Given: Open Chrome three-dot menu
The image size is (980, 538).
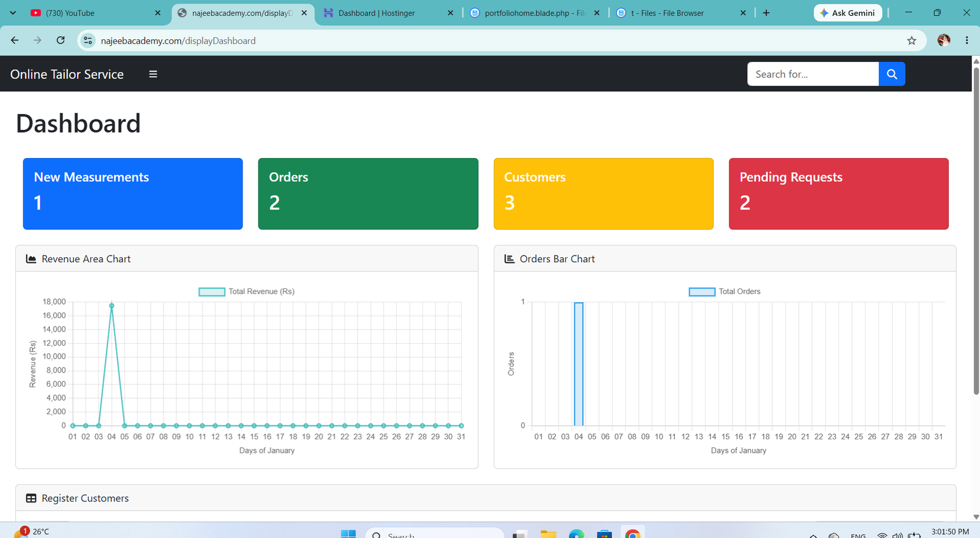Looking at the screenshot, I should click(967, 40).
